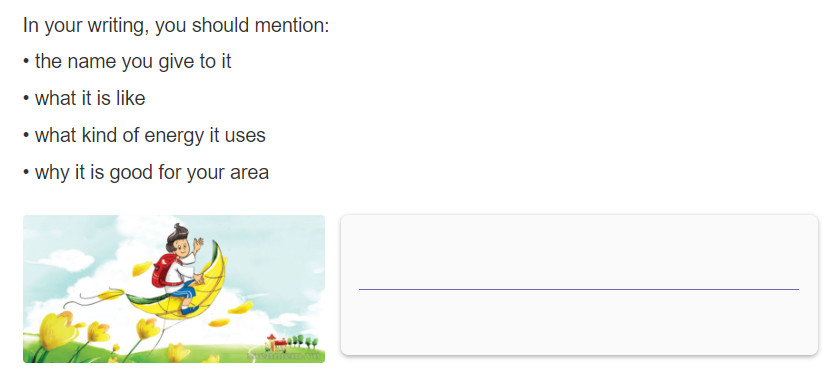Image resolution: width=823 pixels, height=380 pixels.
Task: Click the large yellow tulip flower at bottom left
Action: (57, 331)
